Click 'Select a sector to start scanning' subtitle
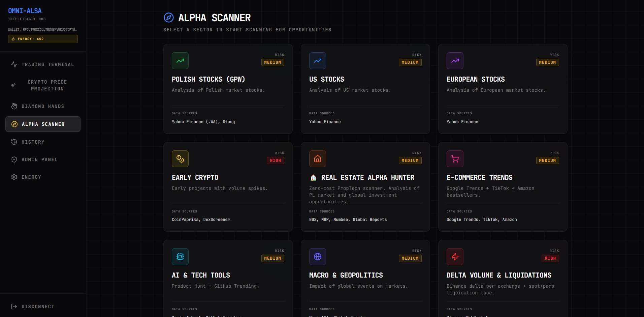This screenshot has width=644, height=317. coord(247,30)
